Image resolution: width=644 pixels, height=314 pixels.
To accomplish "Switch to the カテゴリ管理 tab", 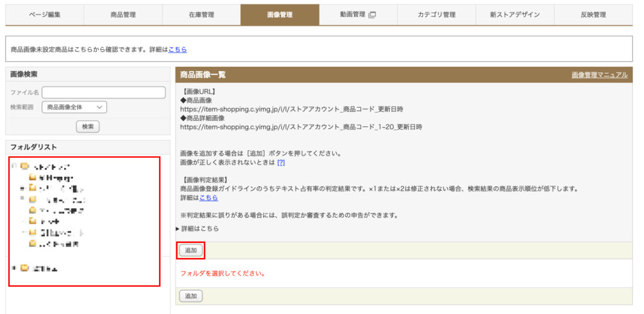I will pyautogui.click(x=436, y=15).
